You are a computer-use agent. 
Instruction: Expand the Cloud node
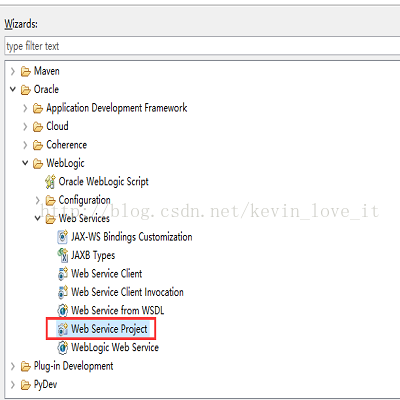pos(25,127)
